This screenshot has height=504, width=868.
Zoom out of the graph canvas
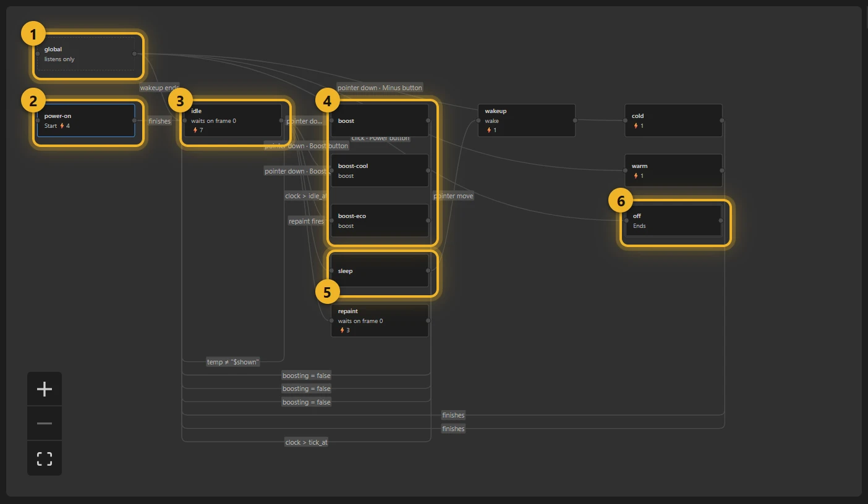coord(45,424)
